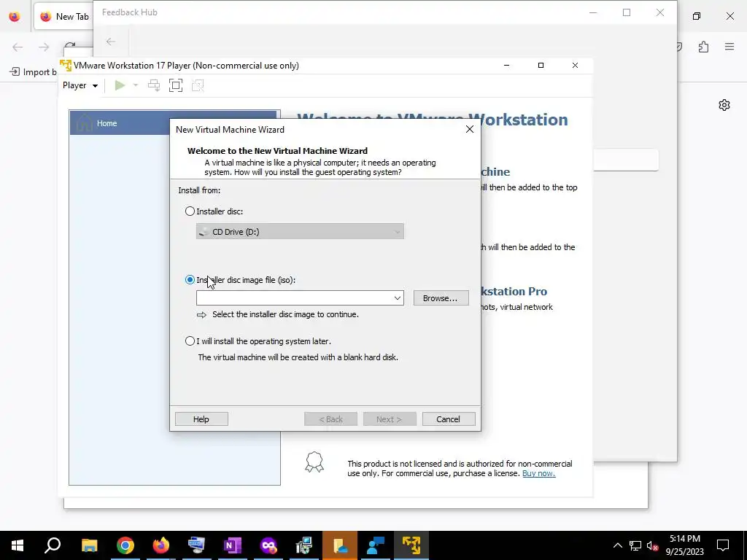Choose I will install the operating system later
Viewport: 747px width, 560px height.
pos(190,341)
